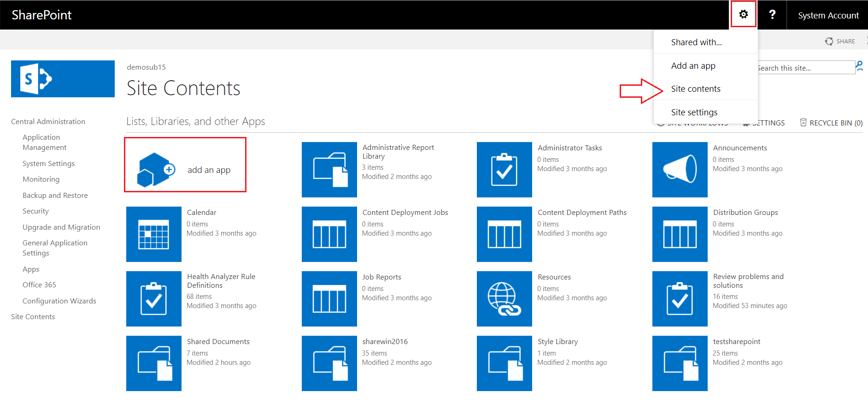Open Resources title link
The height and width of the screenshot is (404, 868).
click(x=554, y=277)
